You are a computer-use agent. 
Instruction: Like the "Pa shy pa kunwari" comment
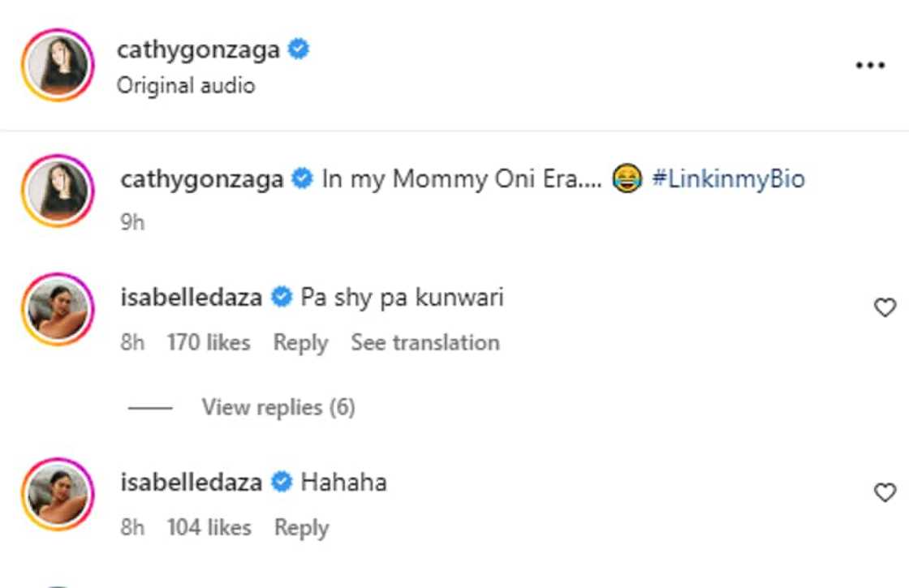pos(885,307)
